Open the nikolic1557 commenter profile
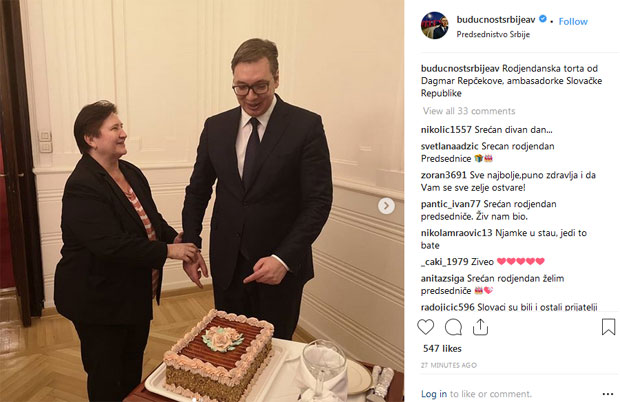Image resolution: width=620 pixels, height=402 pixels. click(446, 130)
